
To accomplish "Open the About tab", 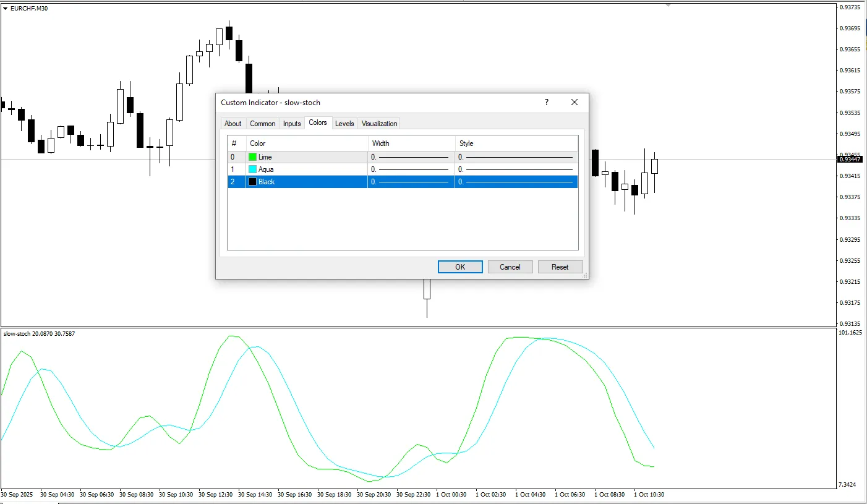I will [x=233, y=124].
